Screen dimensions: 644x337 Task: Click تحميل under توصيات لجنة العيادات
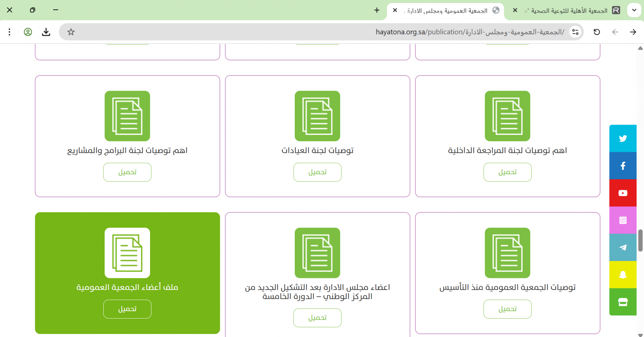pyautogui.click(x=317, y=172)
